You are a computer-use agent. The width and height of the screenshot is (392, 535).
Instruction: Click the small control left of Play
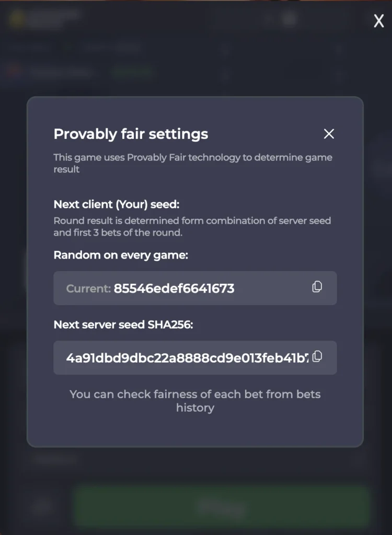coord(42,505)
